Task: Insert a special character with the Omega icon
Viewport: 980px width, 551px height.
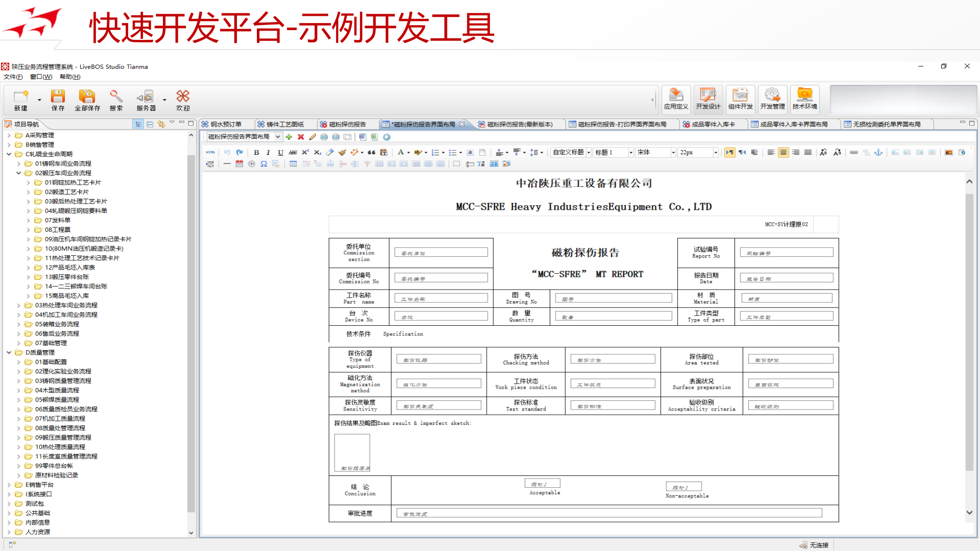Action: (x=264, y=164)
